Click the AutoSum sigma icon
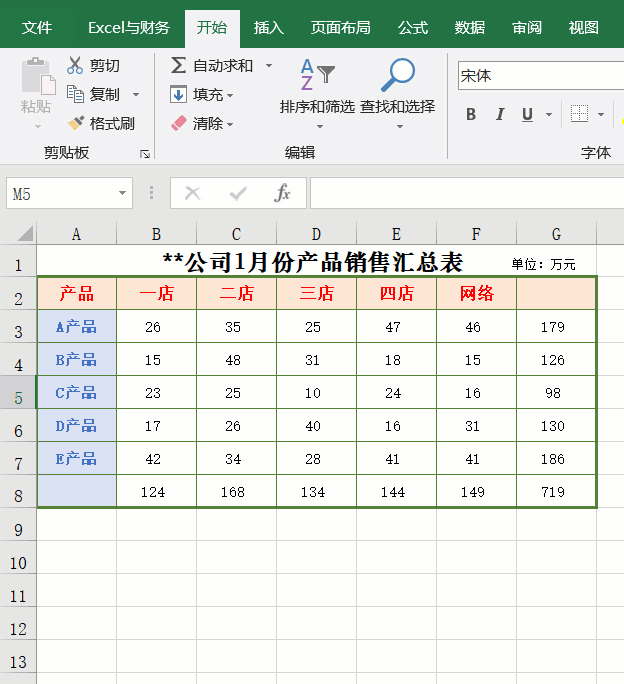Screen dimensions: 624x684 (x=178, y=66)
